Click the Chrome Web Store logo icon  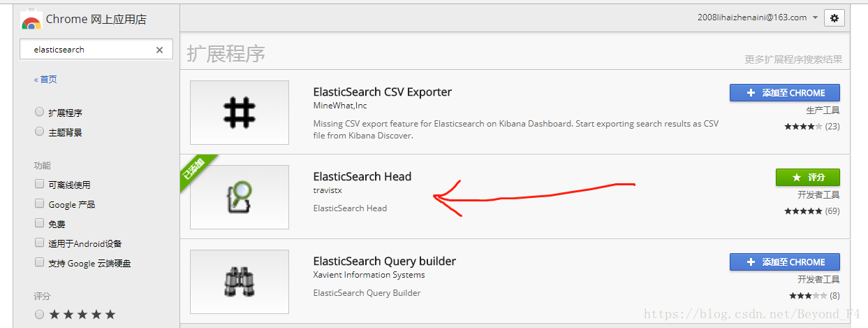[x=31, y=20]
